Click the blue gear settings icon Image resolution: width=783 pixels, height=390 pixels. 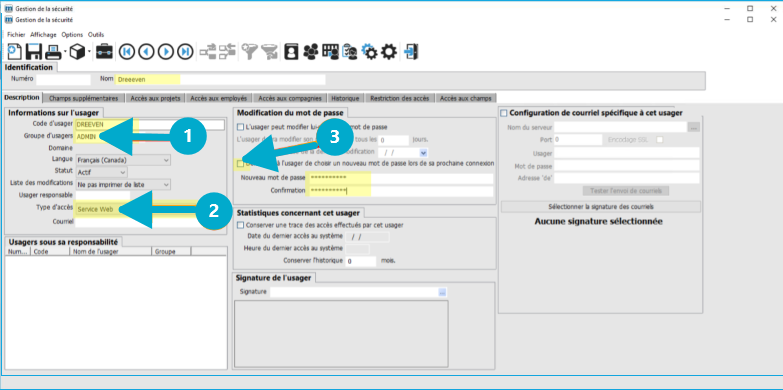point(369,51)
